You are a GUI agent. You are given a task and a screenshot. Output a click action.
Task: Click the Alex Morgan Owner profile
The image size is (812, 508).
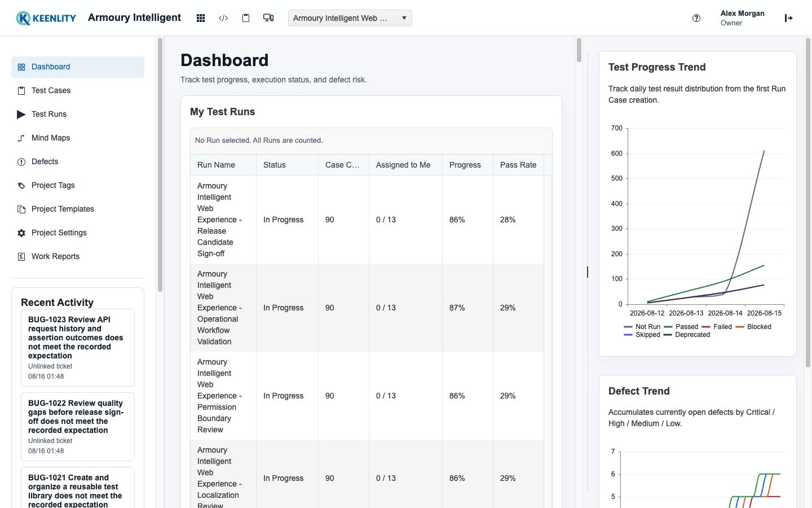pyautogui.click(x=742, y=18)
